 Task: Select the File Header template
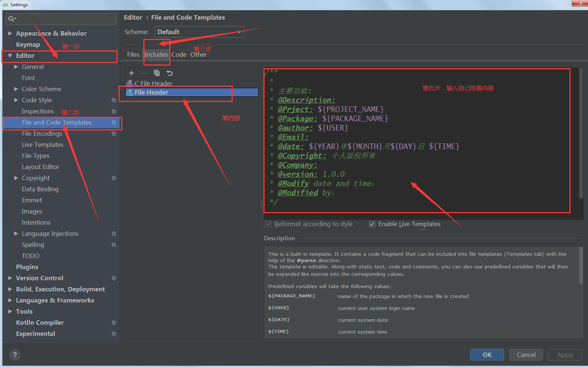click(192, 92)
